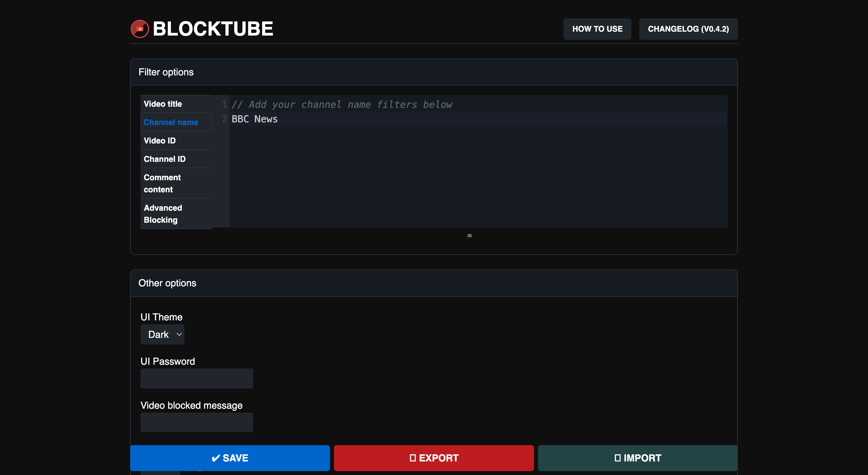Click the BBC News entry in the filter editor
Screen dimensions: 868x475
click(254, 119)
